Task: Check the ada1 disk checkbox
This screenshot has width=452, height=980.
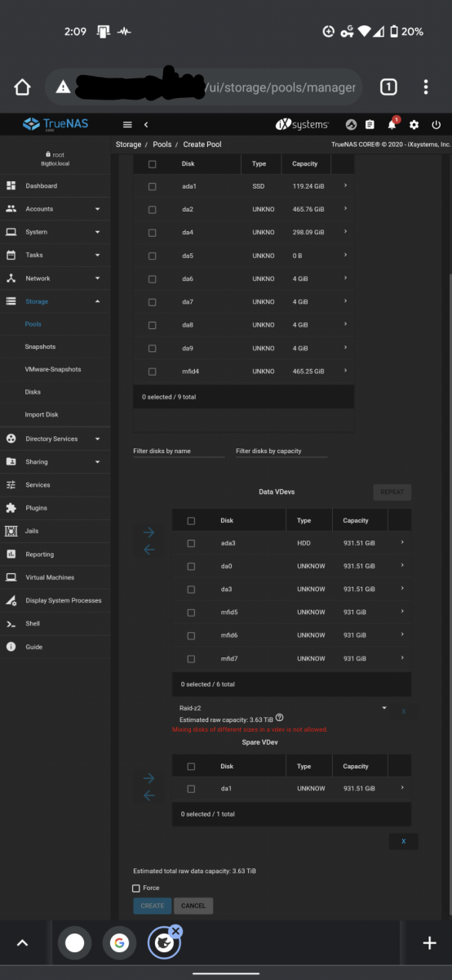Action: [x=152, y=186]
